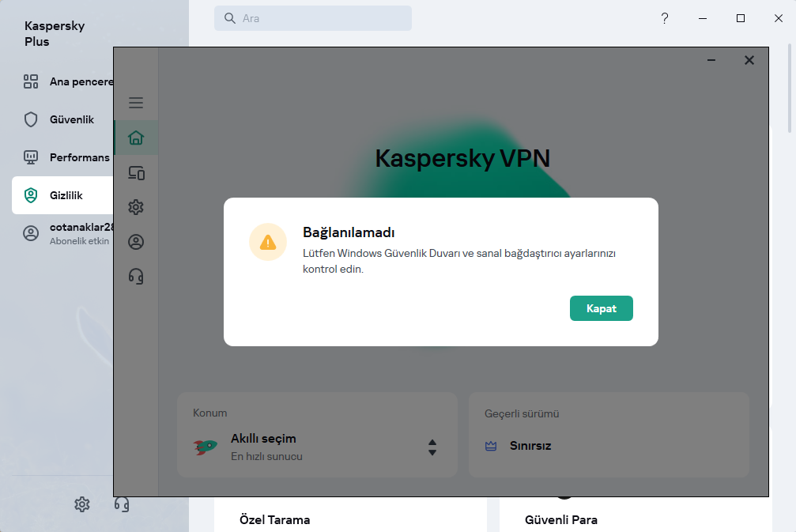Viewport: 796px width, 532px height.
Task: Open the Performans section
Action: (62, 157)
